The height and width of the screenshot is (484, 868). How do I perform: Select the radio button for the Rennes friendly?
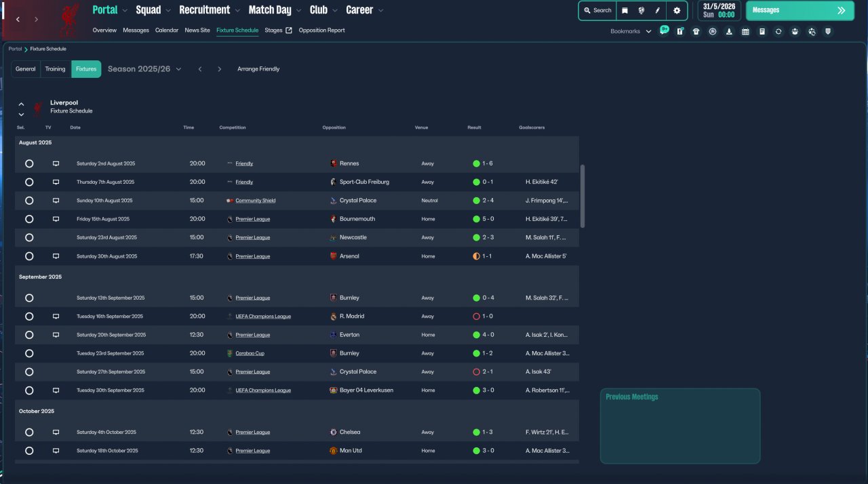(x=29, y=163)
